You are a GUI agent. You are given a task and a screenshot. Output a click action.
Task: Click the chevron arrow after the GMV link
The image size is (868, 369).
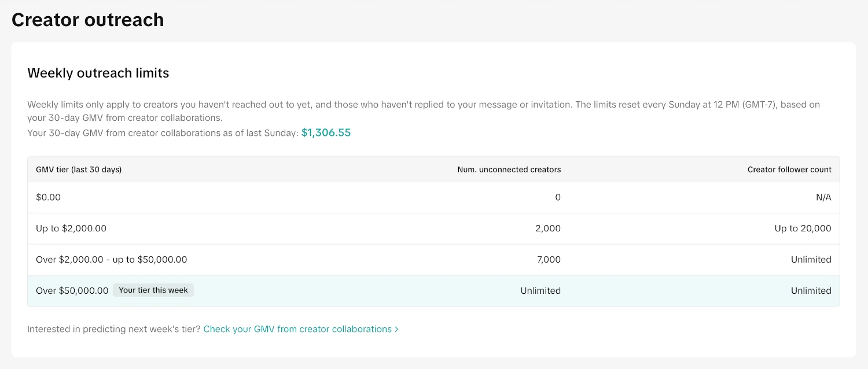396,329
